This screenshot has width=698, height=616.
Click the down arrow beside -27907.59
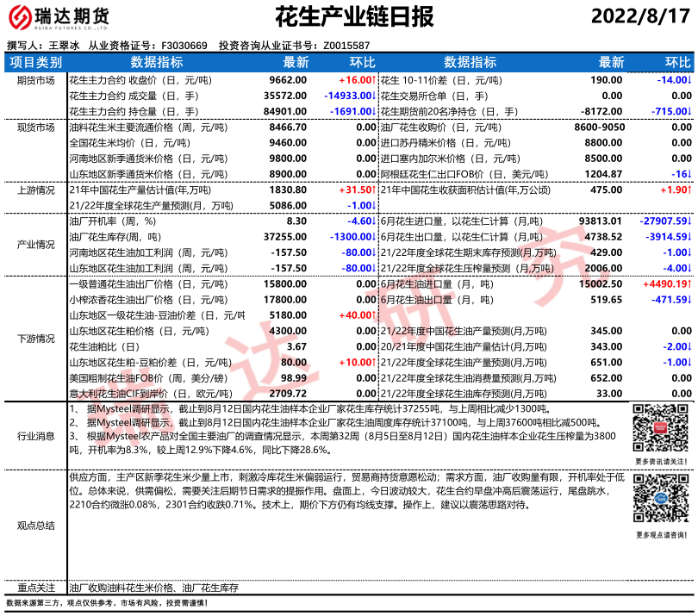[689, 221]
